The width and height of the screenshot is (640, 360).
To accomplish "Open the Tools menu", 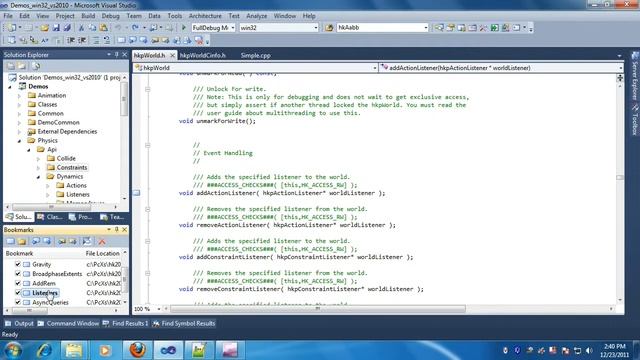I will 175,16.
